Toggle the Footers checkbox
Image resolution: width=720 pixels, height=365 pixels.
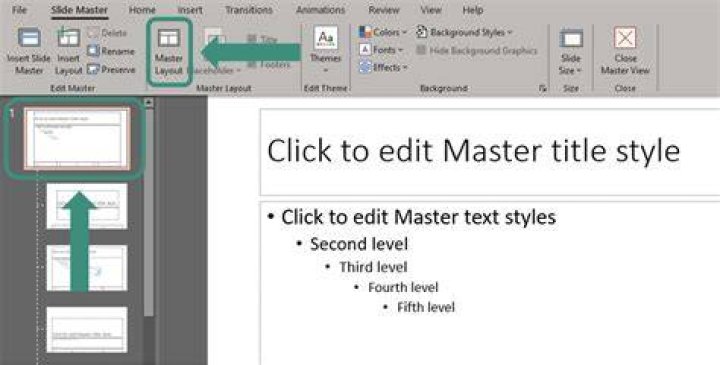click(252, 64)
